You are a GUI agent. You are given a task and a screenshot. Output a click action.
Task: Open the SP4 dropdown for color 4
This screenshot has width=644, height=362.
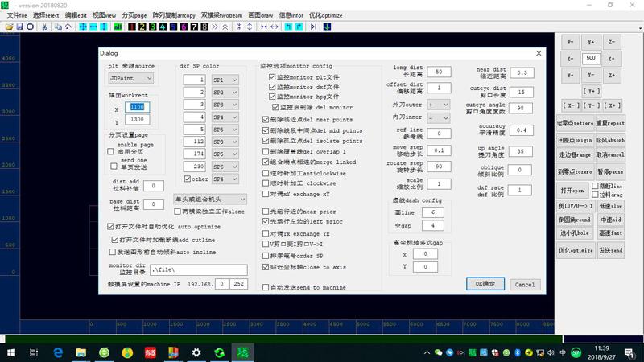pos(225,117)
